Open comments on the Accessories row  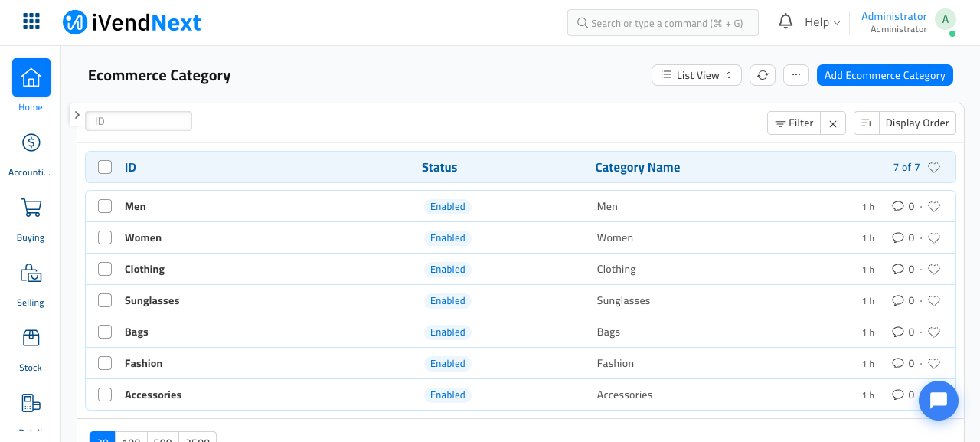click(903, 395)
